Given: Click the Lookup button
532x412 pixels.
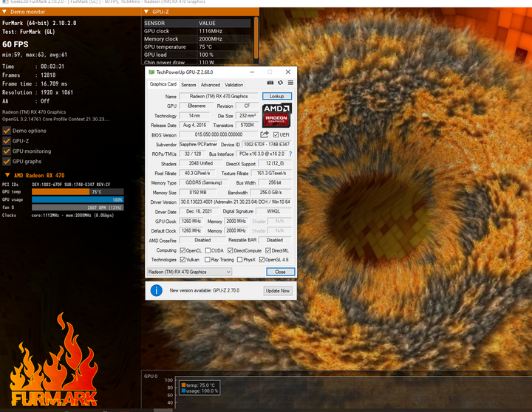Looking at the screenshot, I should pos(277,96).
